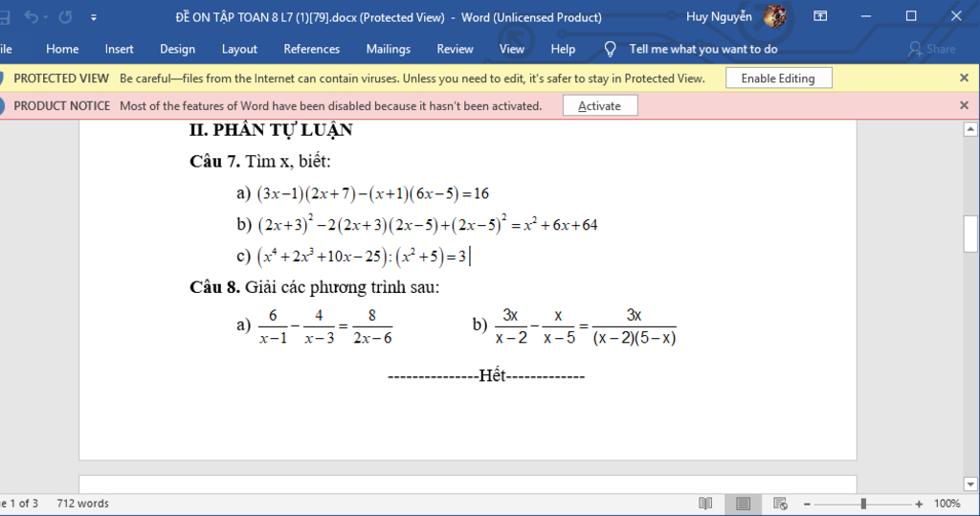This screenshot has width=980, height=516.
Task: Open the undo history dropdown arrow
Action: coord(46,17)
